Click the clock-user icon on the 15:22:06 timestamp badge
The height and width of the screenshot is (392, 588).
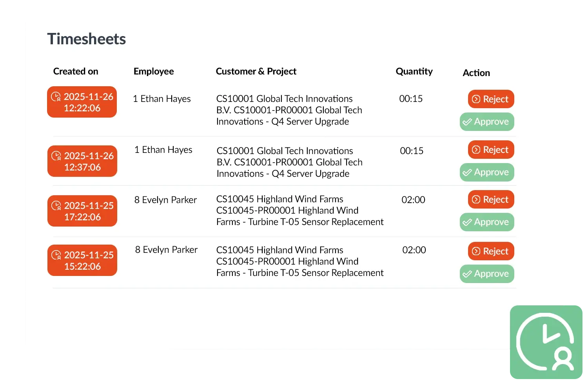coord(56,255)
